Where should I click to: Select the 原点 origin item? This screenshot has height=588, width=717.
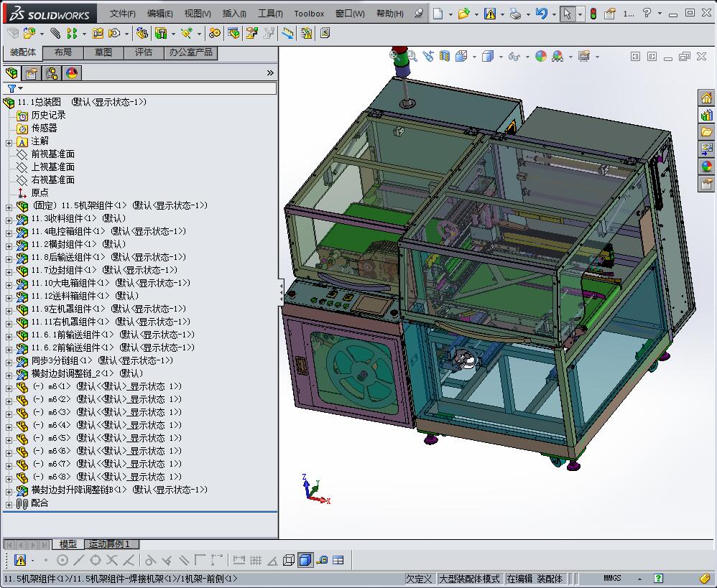coord(40,192)
